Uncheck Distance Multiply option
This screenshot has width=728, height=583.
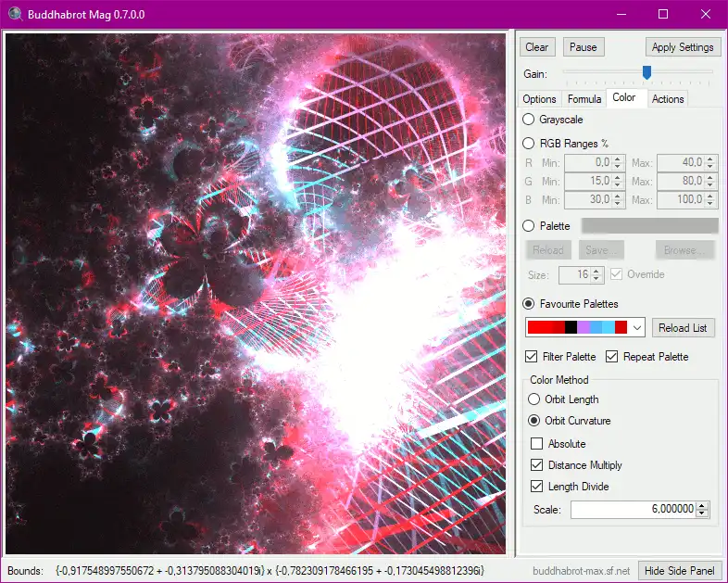coord(537,465)
